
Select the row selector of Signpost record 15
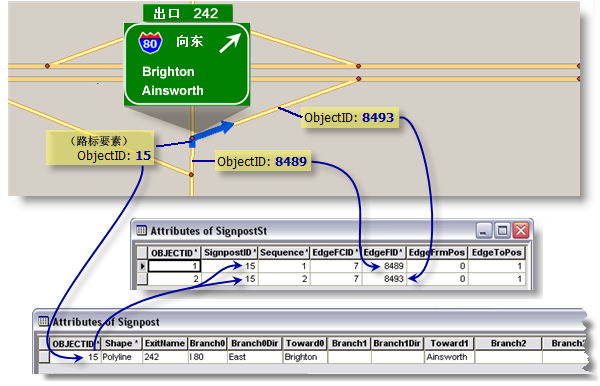44,357
